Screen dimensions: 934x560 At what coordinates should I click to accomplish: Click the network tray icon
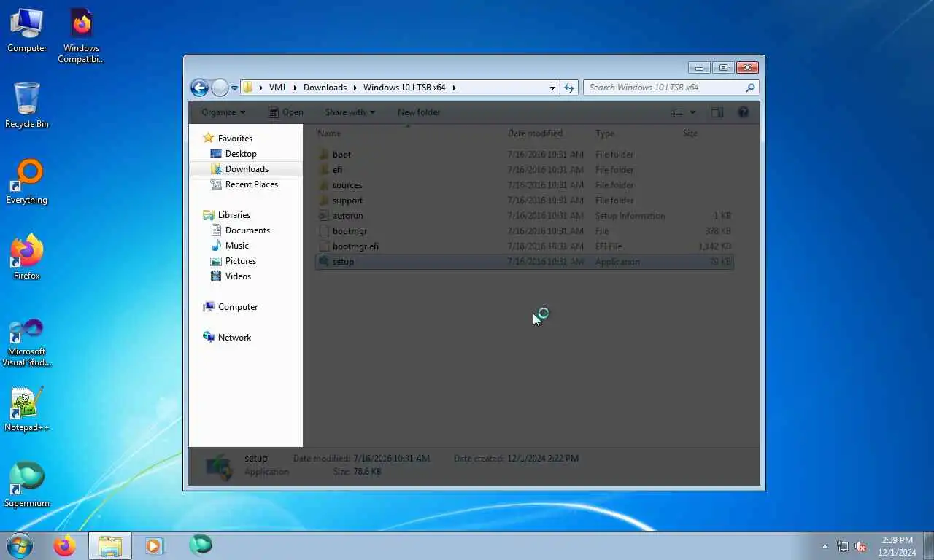(843, 546)
